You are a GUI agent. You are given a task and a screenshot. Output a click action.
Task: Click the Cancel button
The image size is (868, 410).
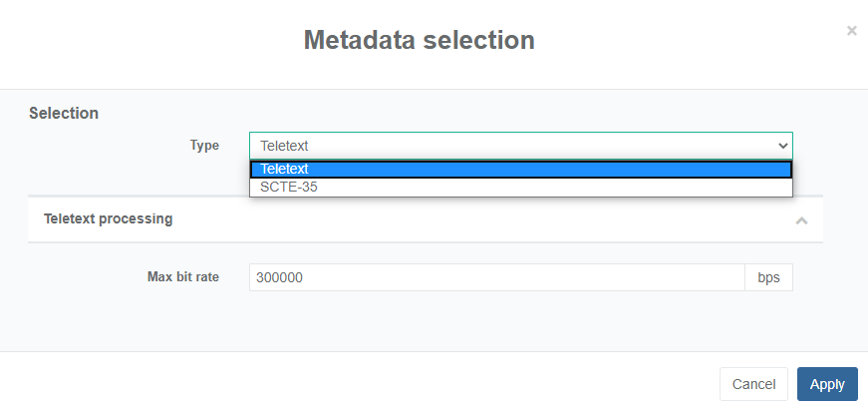[x=753, y=384]
